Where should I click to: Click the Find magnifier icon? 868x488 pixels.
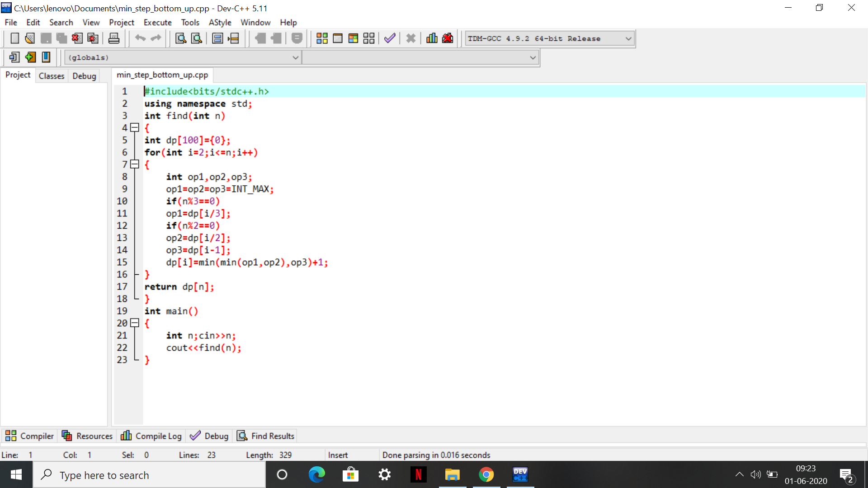tap(181, 38)
